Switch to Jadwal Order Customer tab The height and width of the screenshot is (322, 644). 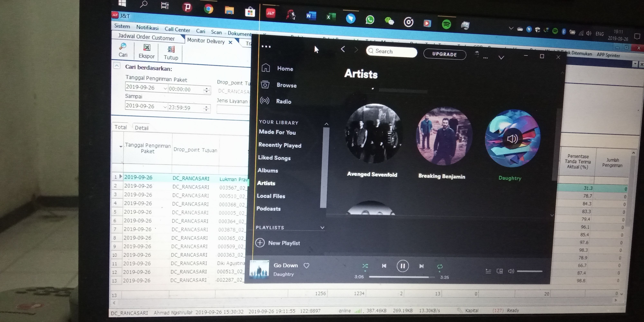click(146, 37)
